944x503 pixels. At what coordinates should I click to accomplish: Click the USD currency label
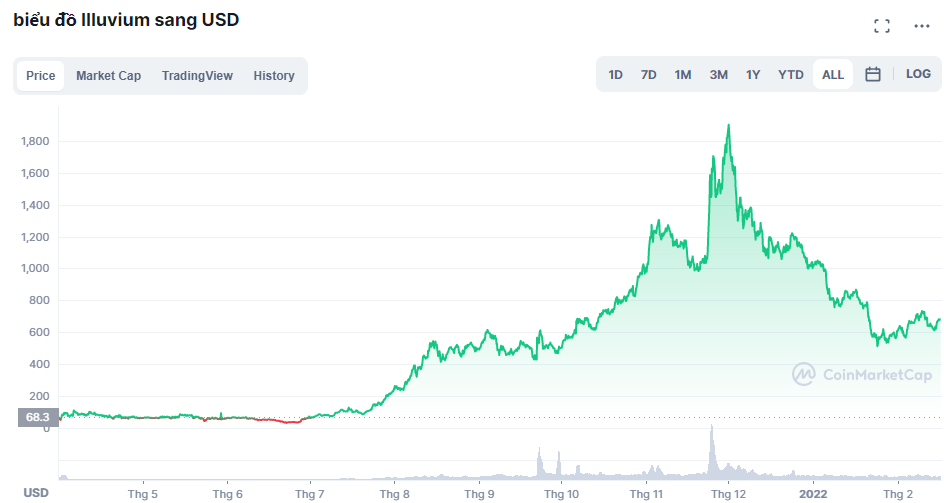click(36, 493)
